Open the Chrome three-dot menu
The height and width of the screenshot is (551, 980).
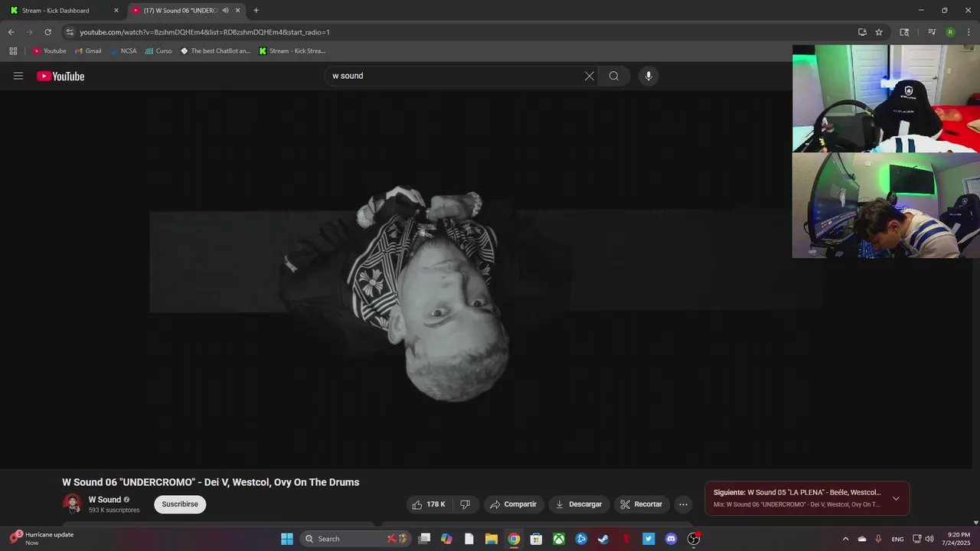pos(969,32)
